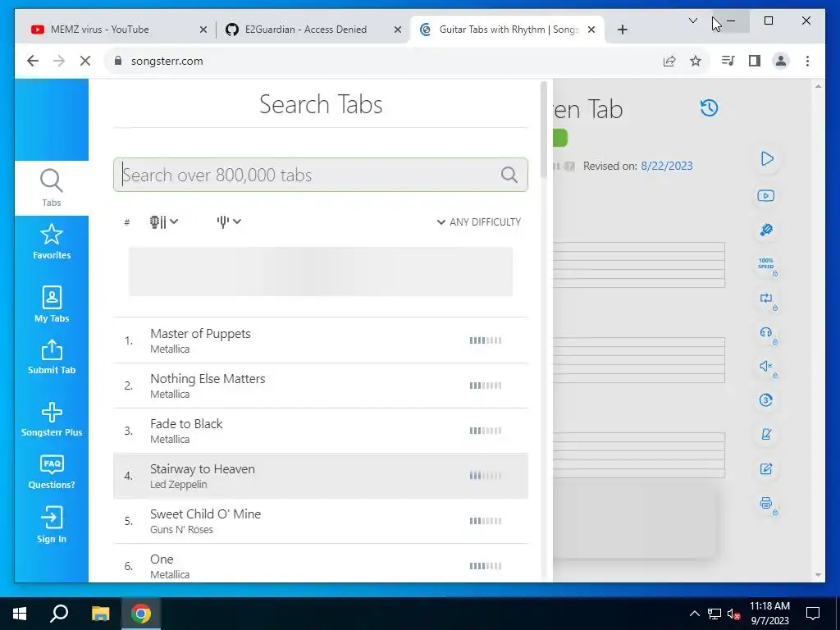The image size is (840, 630).
Task: Open Submit Tab in the sidebar
Action: (x=52, y=356)
